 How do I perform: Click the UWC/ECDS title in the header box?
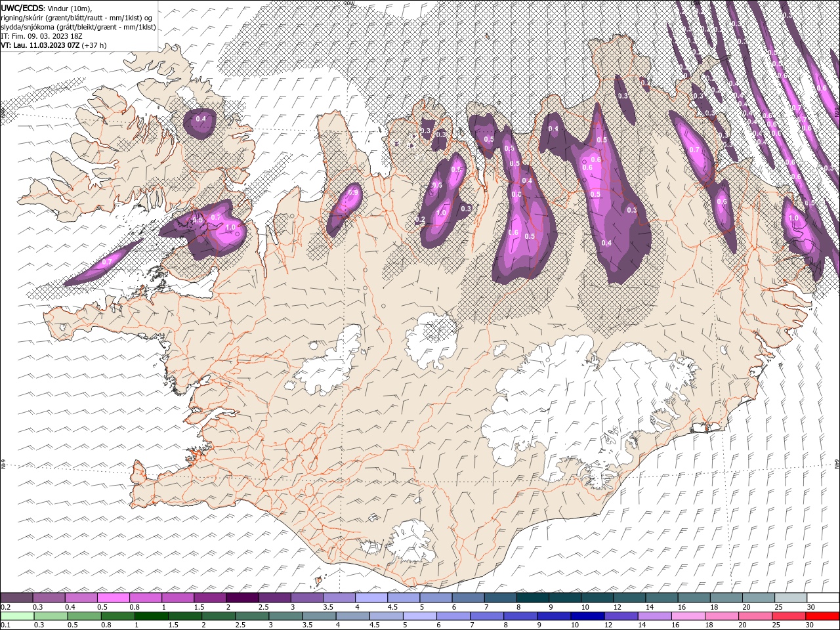tap(22, 7)
